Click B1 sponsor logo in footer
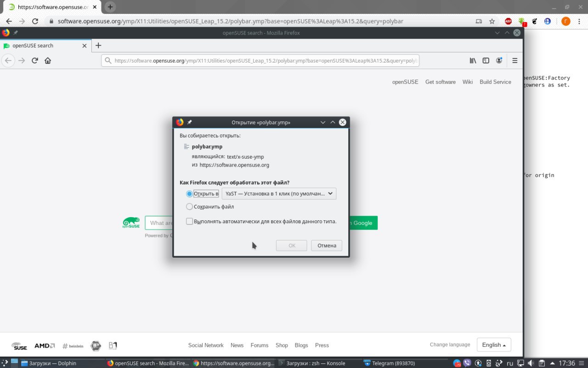This screenshot has height=368, width=588. 113,345
